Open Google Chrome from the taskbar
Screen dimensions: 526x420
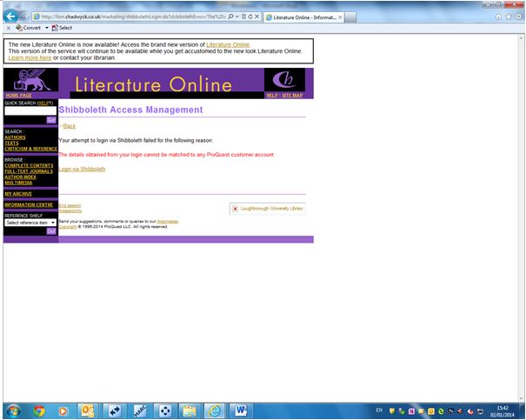coord(39,410)
